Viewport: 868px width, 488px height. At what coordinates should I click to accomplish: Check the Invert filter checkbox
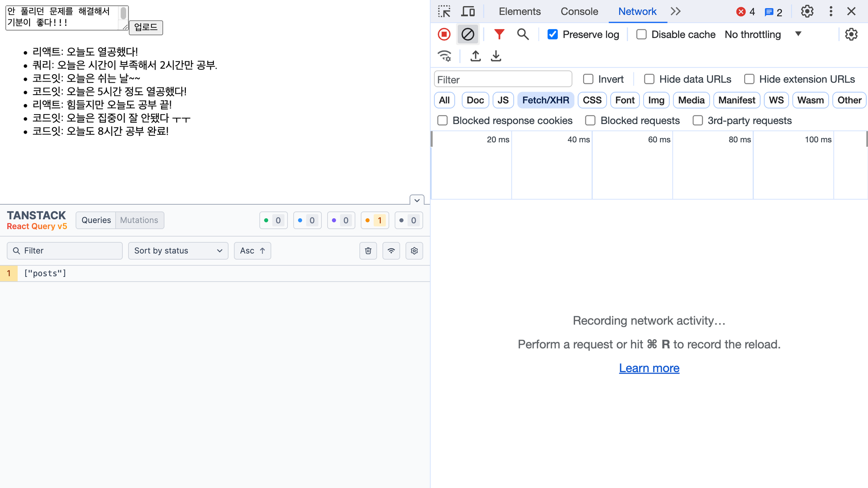[x=588, y=79]
